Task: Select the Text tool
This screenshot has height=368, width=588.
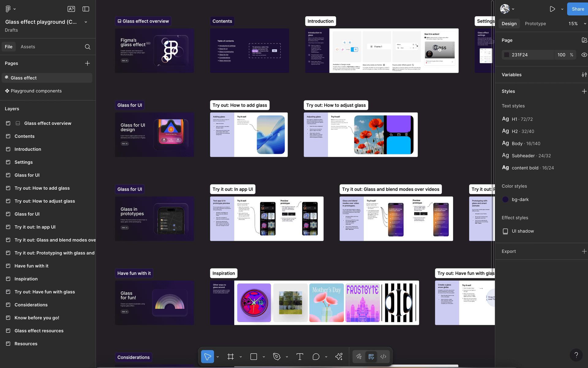Action: click(x=300, y=357)
